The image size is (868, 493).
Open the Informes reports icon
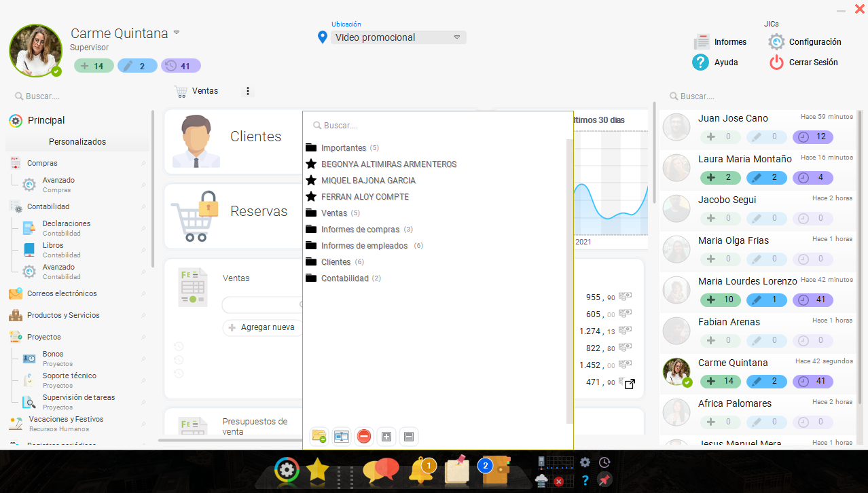coord(702,42)
